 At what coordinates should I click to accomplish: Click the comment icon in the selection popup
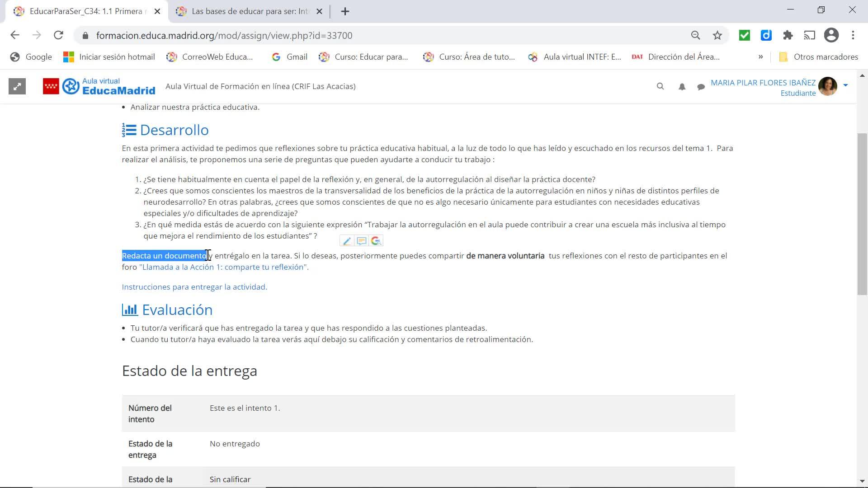click(361, 241)
